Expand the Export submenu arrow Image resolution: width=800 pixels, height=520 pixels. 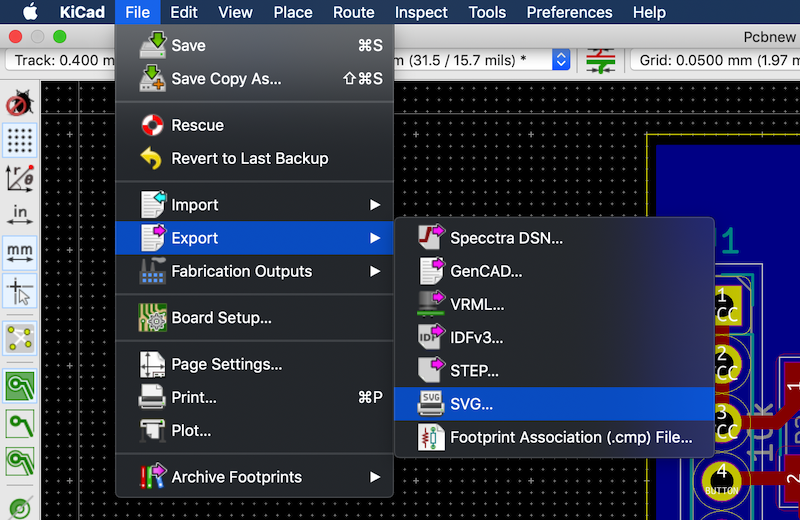click(x=375, y=238)
